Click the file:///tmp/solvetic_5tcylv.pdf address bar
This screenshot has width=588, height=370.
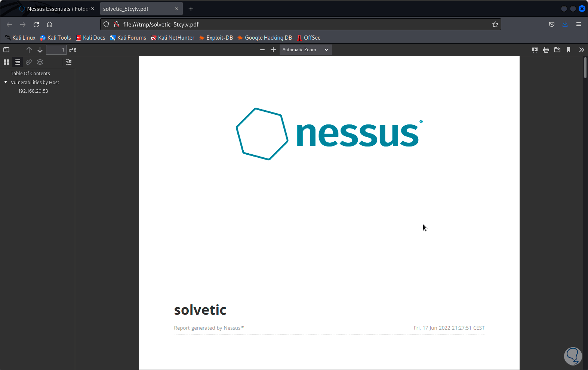(301, 25)
